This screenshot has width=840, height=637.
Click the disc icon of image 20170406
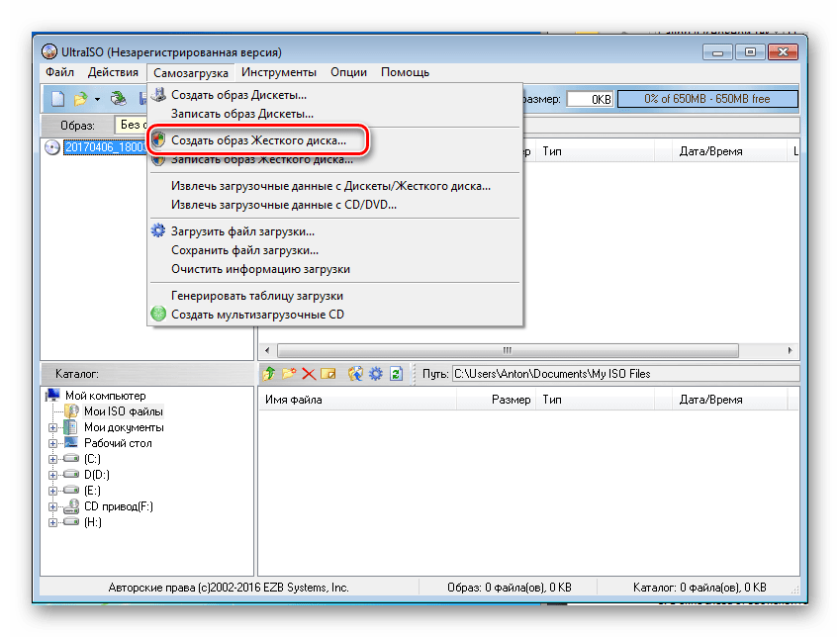point(52,147)
